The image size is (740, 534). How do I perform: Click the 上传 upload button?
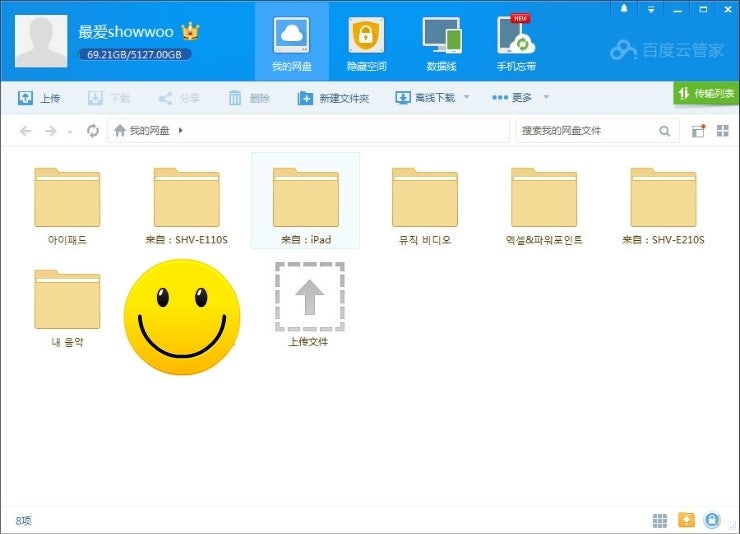coord(39,98)
